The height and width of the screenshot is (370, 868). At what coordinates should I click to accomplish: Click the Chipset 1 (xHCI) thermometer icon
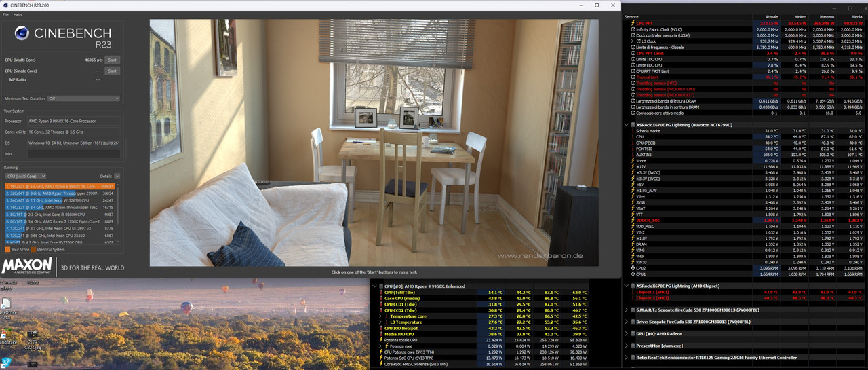pos(633,292)
